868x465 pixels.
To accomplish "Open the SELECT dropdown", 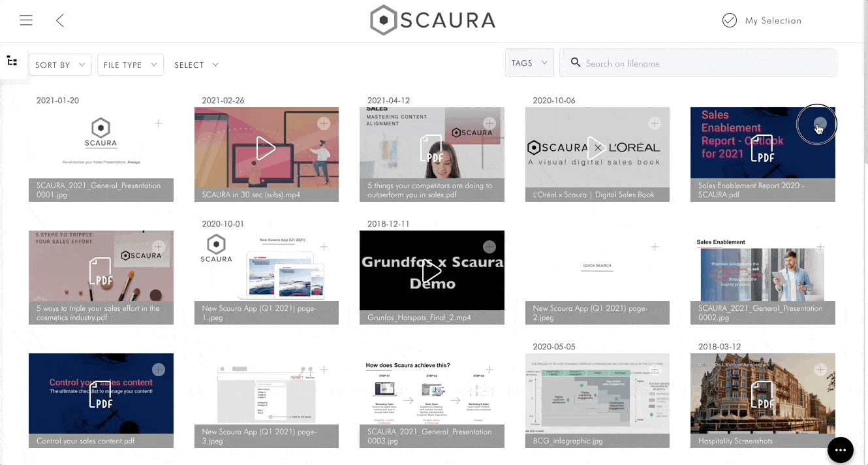I will pos(196,65).
